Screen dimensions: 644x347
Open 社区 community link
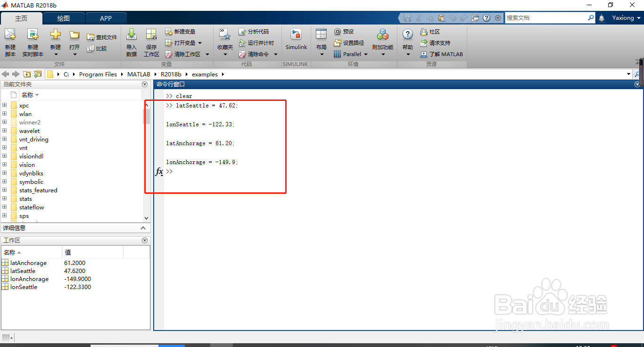430,32
